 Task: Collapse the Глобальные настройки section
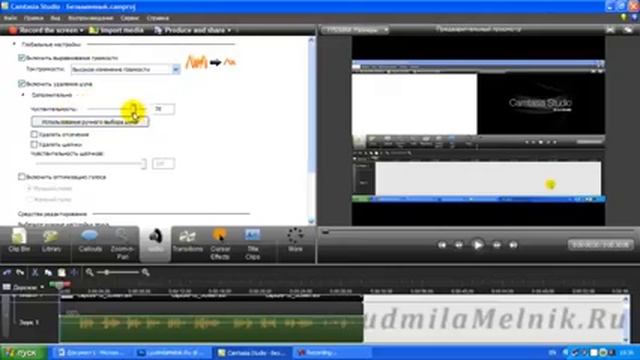point(14,44)
